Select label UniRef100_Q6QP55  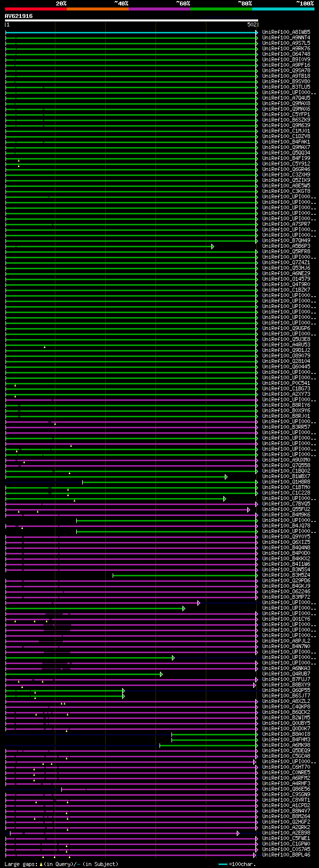[286, 691]
